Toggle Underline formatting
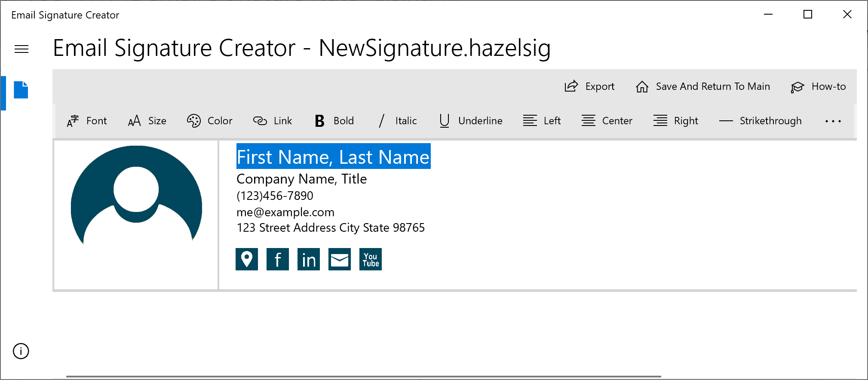The height and width of the screenshot is (380, 868). tap(471, 121)
